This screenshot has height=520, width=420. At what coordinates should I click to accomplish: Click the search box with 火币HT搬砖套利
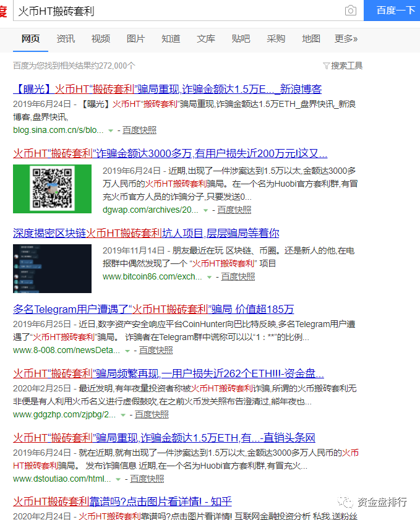pyautogui.click(x=189, y=11)
